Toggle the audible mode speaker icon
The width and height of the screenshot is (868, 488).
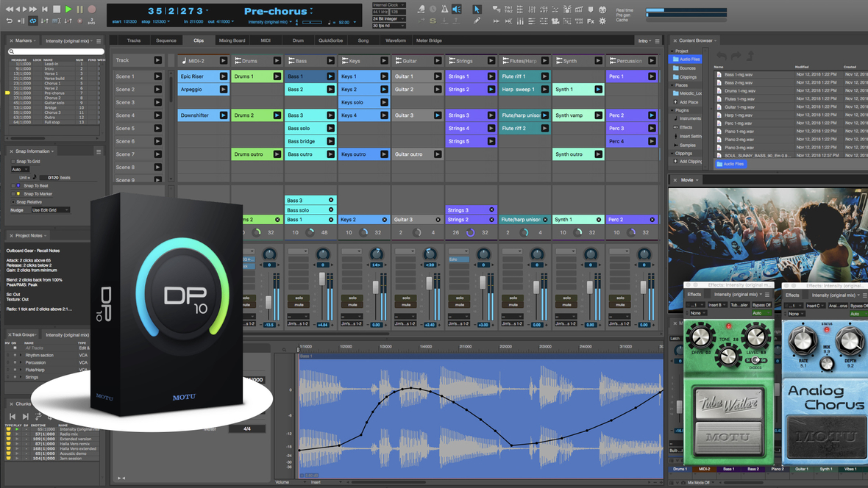pos(457,10)
